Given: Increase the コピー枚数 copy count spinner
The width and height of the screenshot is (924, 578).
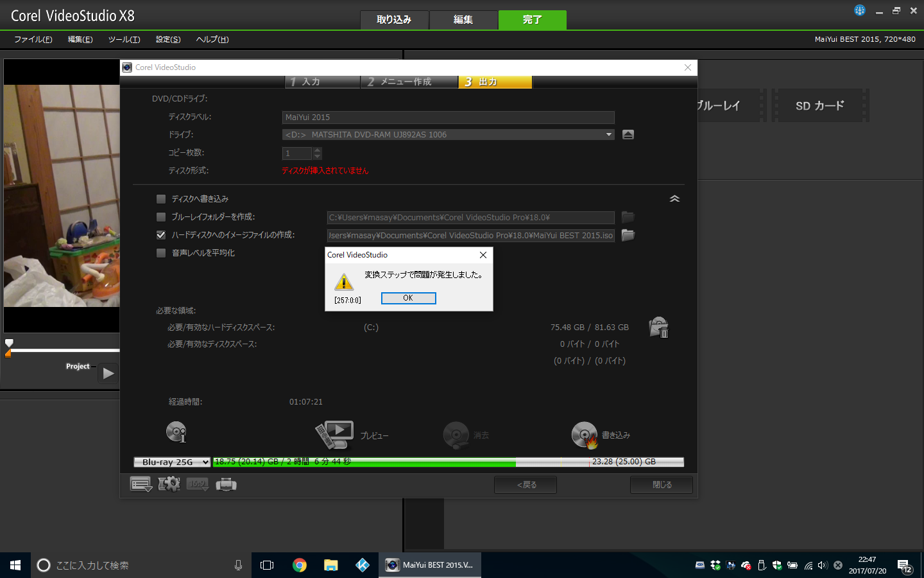Looking at the screenshot, I should (317, 150).
